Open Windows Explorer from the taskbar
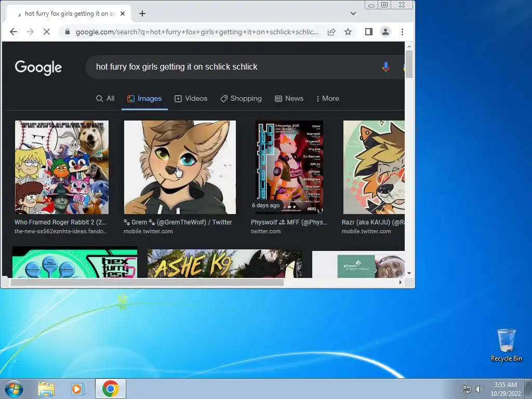 (46, 389)
